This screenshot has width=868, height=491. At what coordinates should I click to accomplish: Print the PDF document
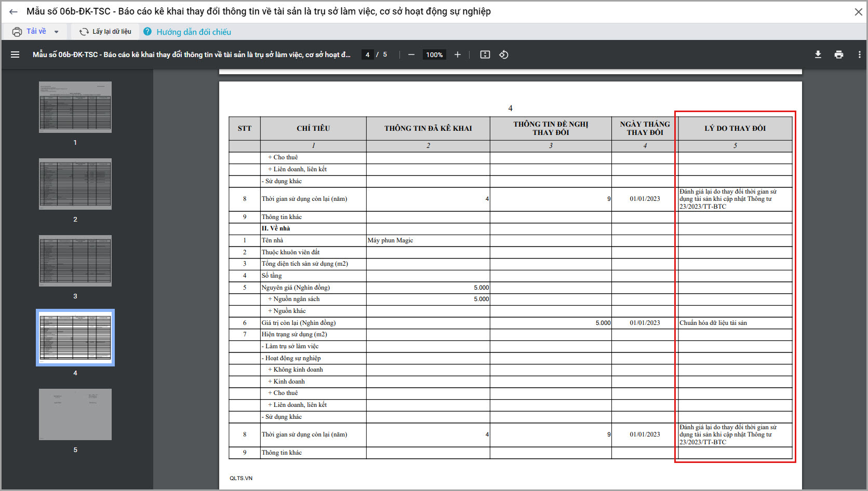[x=839, y=54]
